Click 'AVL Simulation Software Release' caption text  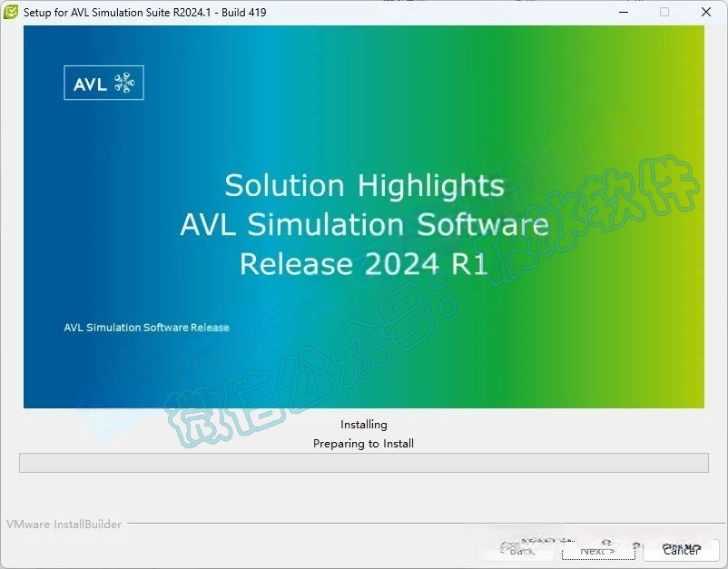pyautogui.click(x=147, y=328)
